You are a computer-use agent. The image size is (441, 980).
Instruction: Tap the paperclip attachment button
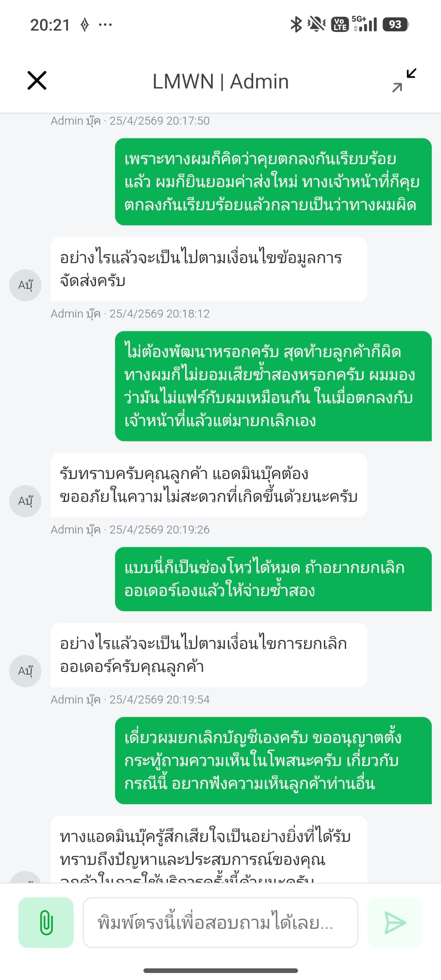46,922
